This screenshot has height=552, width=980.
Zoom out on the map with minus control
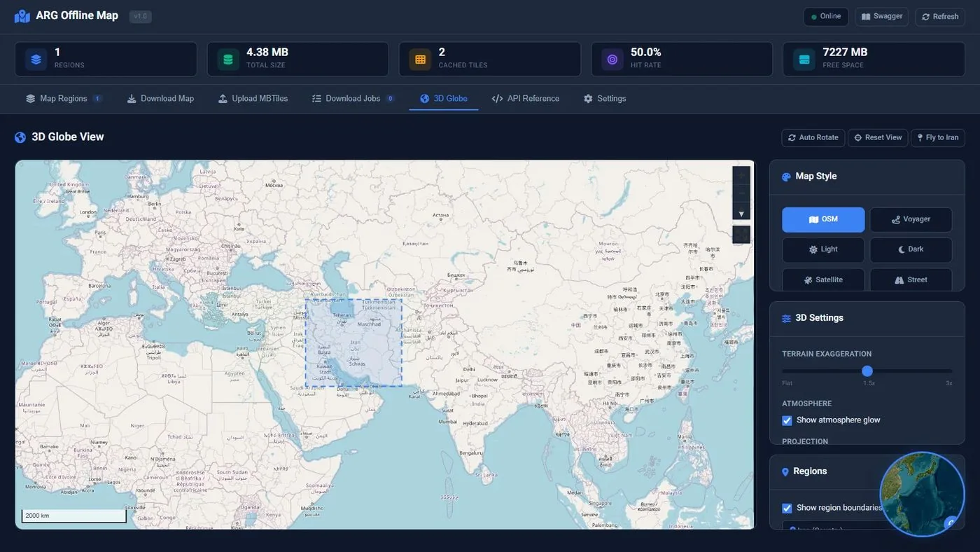pyautogui.click(x=741, y=193)
